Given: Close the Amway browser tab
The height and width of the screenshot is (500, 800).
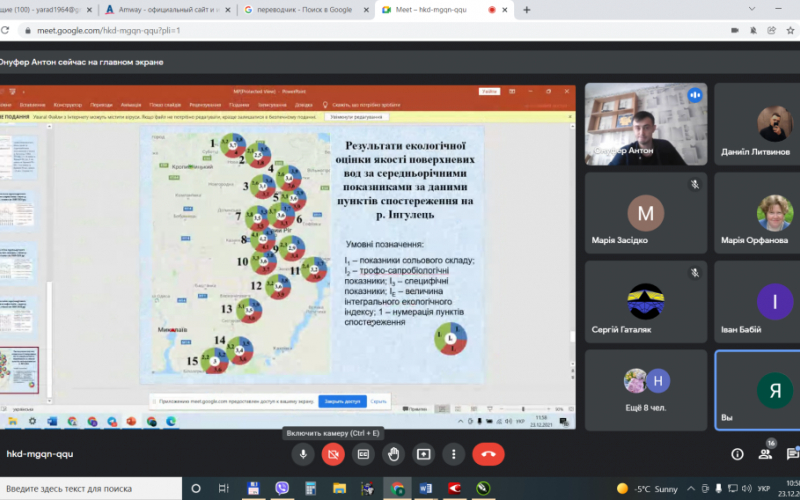Looking at the screenshot, I should (228, 10).
